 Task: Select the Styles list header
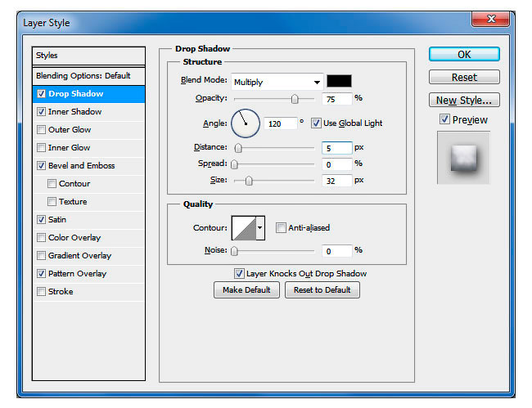89,56
